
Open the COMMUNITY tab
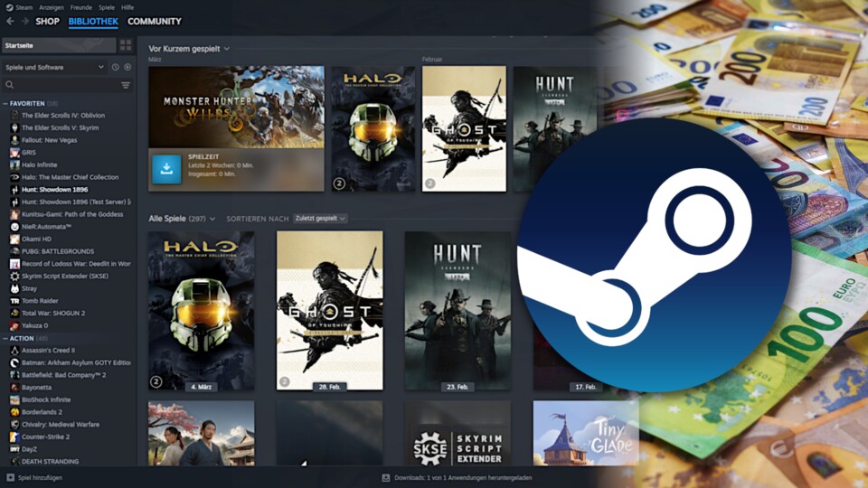(155, 21)
